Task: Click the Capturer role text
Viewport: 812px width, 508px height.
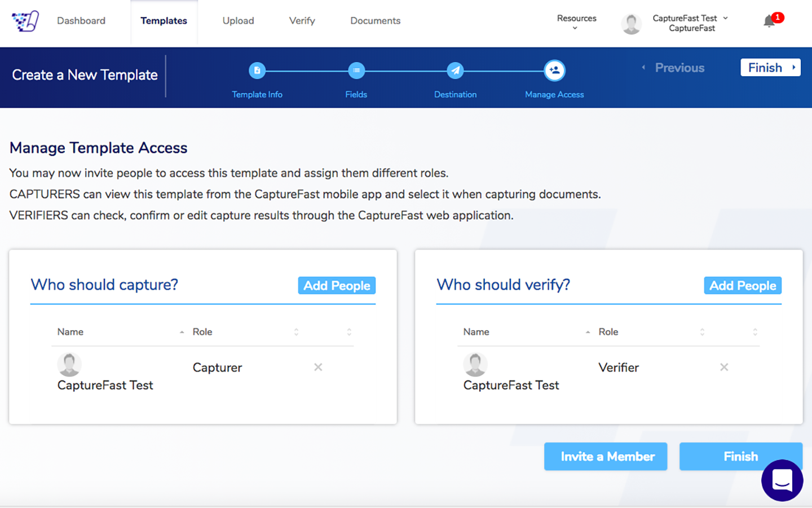Action: (217, 367)
